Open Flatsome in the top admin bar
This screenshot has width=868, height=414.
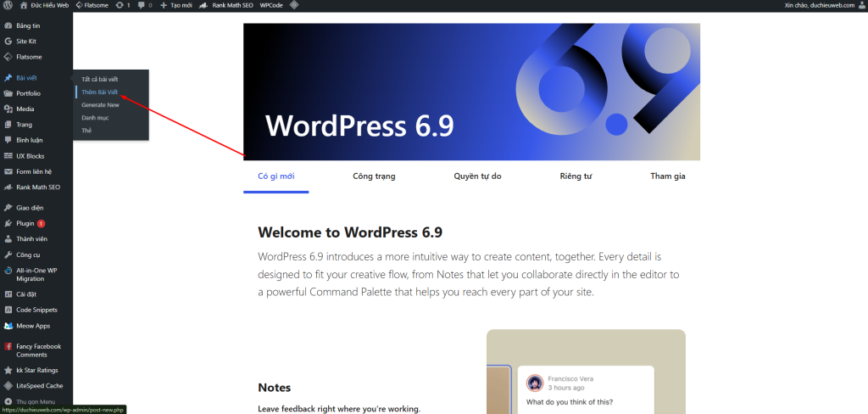pos(92,5)
